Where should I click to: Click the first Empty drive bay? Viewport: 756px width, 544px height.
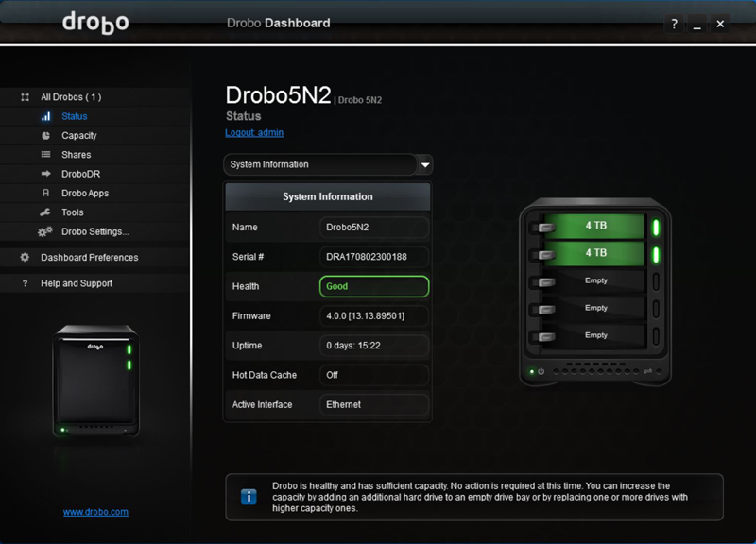[x=596, y=280]
